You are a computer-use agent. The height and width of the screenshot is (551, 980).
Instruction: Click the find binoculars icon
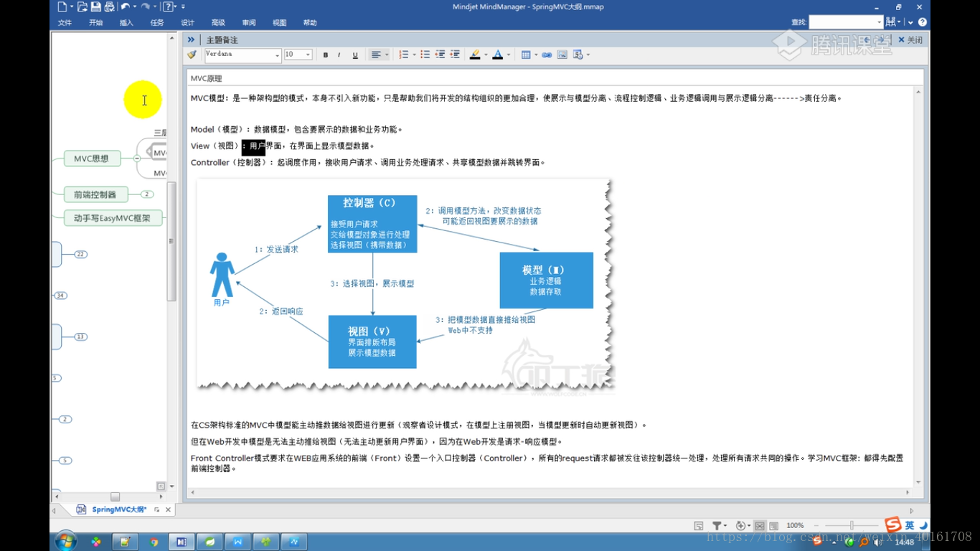[x=890, y=22]
